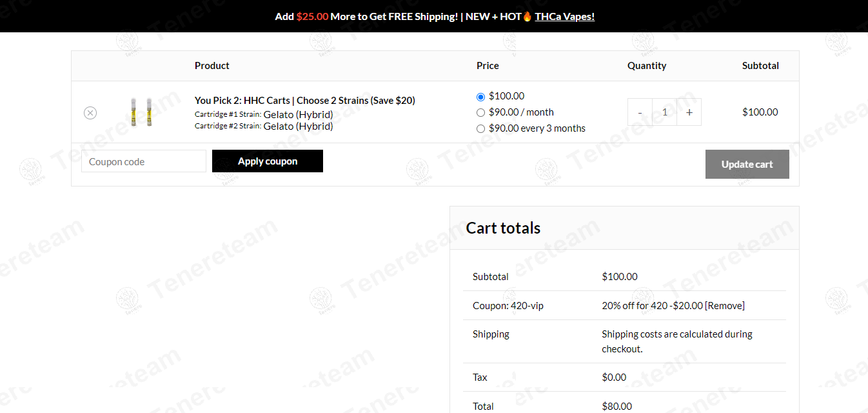Image resolution: width=868 pixels, height=413 pixels.
Task: Decrease quantity with the minus icon
Action: tap(640, 112)
